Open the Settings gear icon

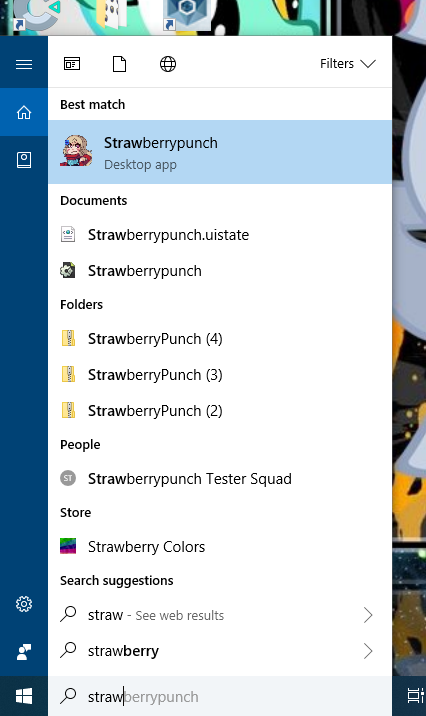24,604
